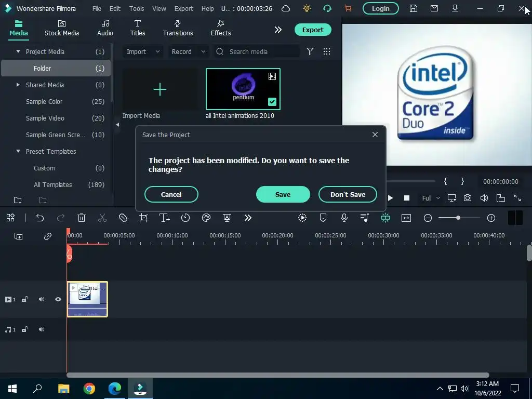Viewport: 532px width, 399px height.
Task: Open the render preview icon
Action: tap(302, 218)
